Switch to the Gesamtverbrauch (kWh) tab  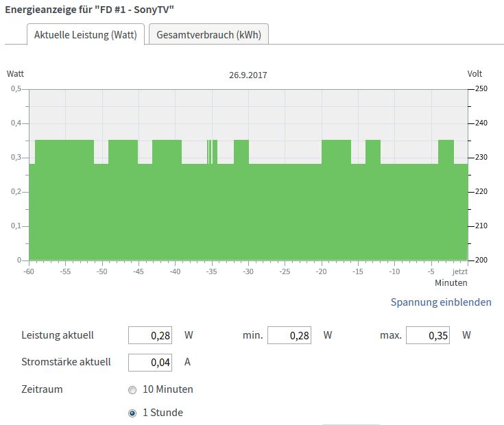pyautogui.click(x=208, y=35)
